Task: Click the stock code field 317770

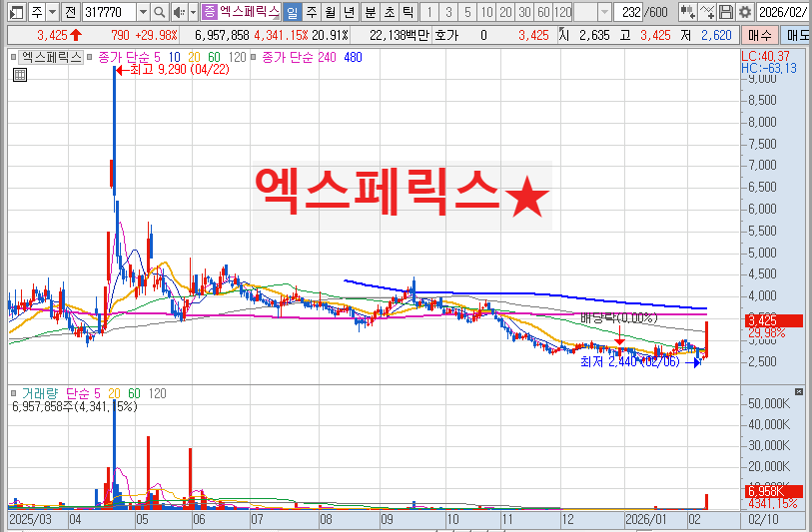Action: coord(109,12)
